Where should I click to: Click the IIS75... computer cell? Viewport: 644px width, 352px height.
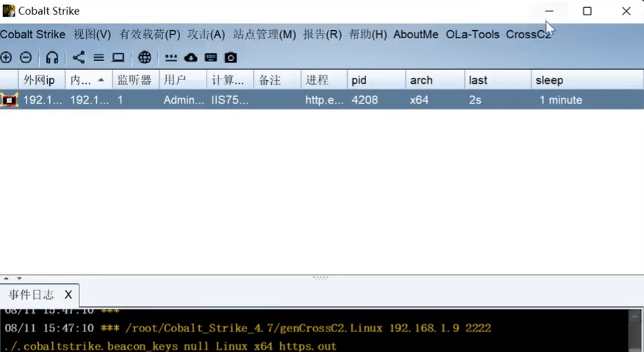pos(229,100)
